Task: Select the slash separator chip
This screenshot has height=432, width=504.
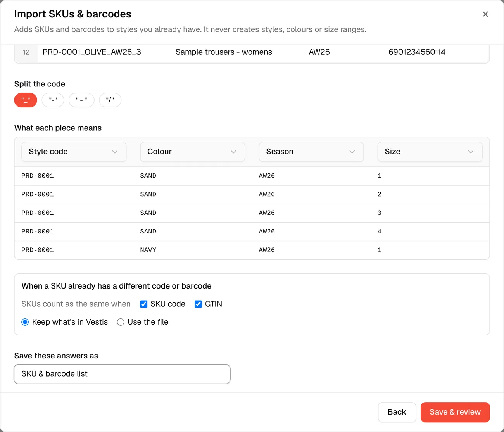Action: click(x=110, y=100)
